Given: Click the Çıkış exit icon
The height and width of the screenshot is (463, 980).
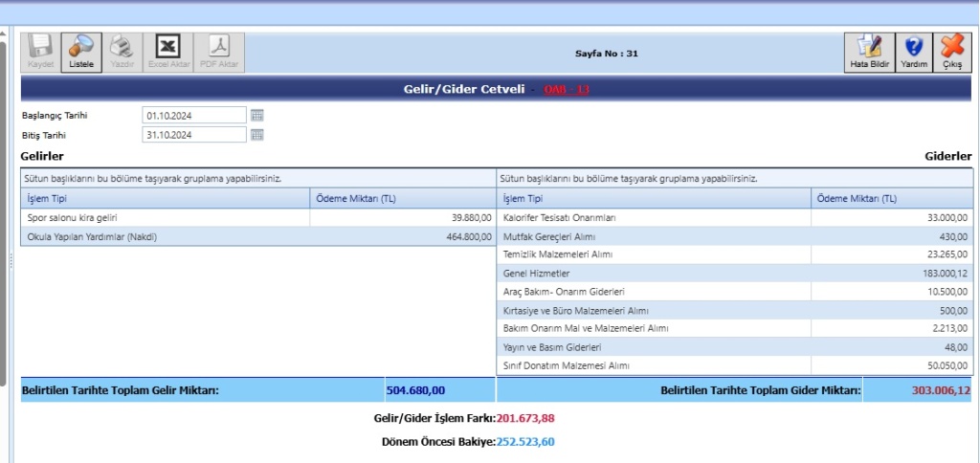Looking at the screenshot, I should 952,52.
